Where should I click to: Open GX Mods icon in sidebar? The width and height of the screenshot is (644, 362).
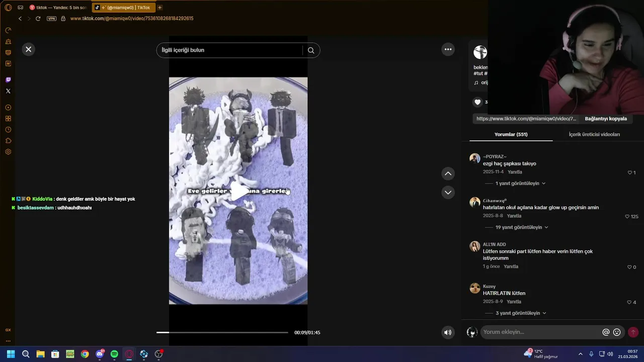[x=8, y=52]
